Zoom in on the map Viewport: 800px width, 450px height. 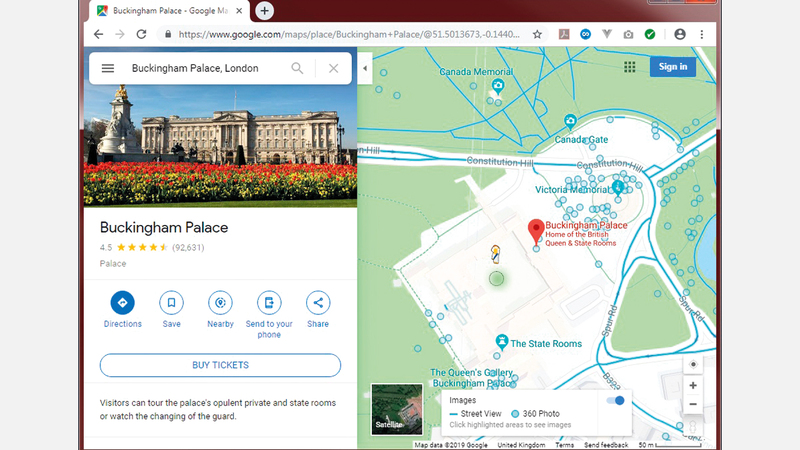click(693, 385)
